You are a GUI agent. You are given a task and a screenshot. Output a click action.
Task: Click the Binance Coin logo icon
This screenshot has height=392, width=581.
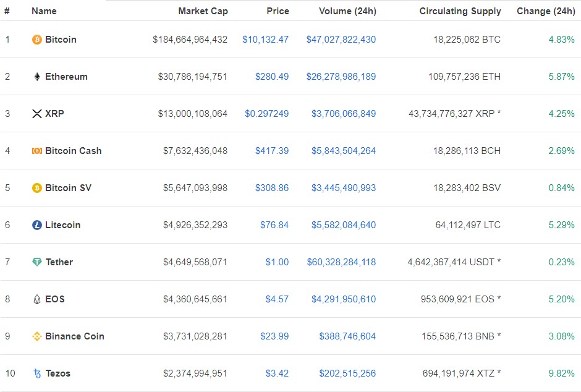point(36,336)
